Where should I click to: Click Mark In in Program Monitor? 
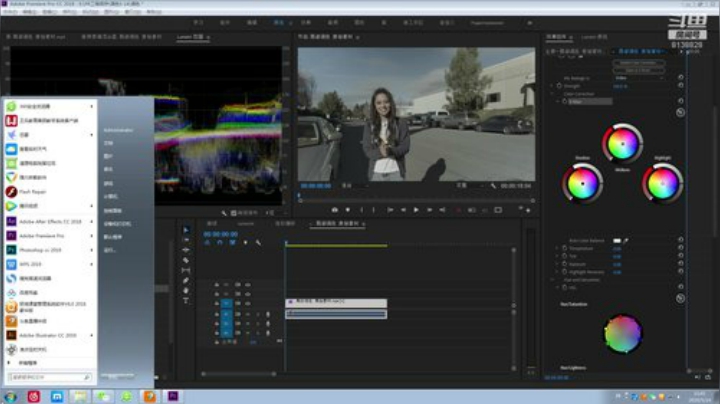[361, 210]
